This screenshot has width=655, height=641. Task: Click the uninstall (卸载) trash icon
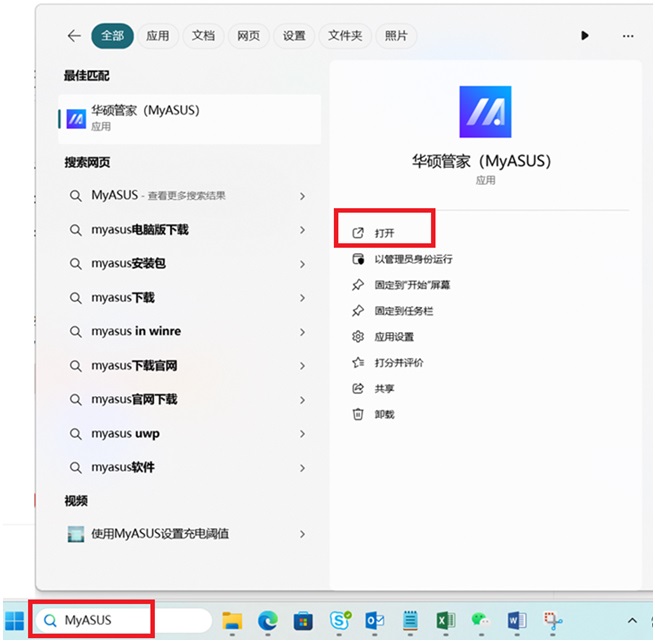tap(358, 414)
